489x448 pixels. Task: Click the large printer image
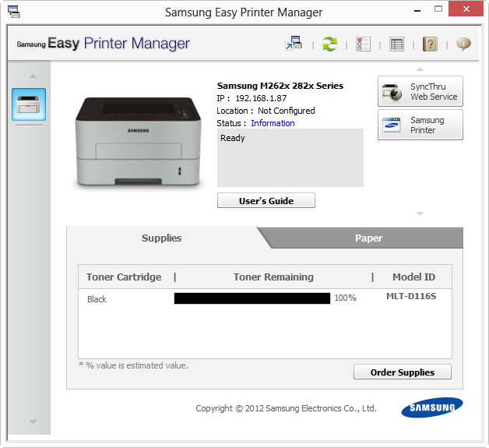pyautogui.click(x=138, y=141)
